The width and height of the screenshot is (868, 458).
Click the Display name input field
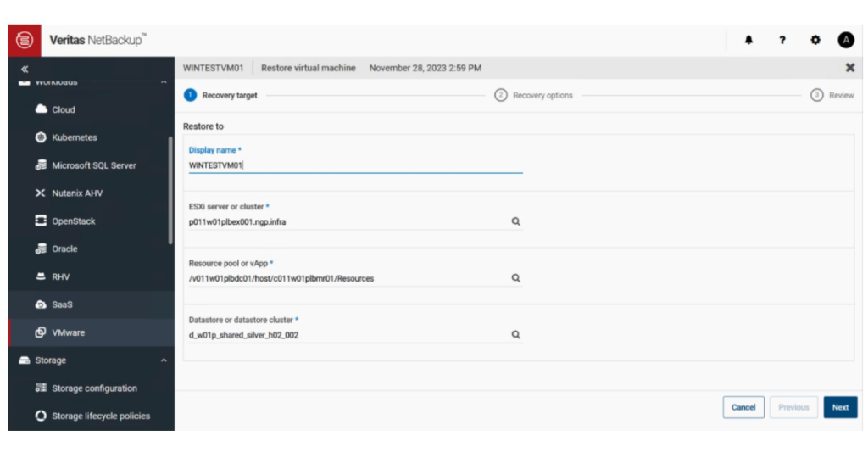coord(355,165)
